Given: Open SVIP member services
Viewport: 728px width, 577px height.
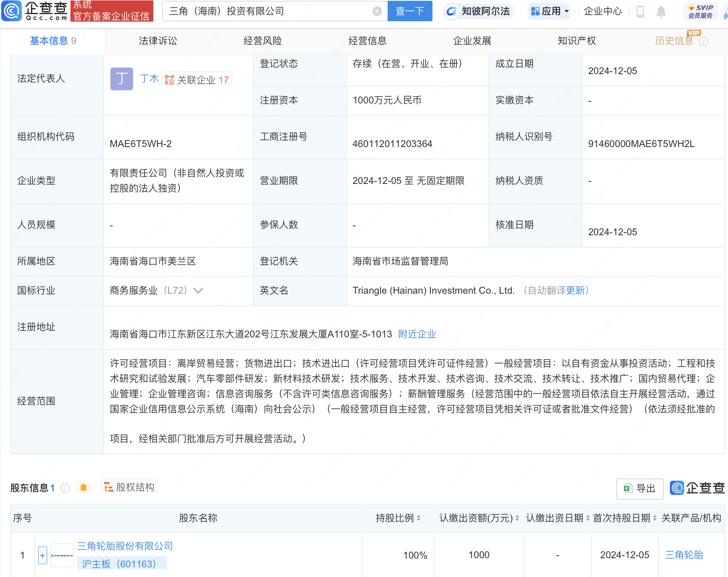Looking at the screenshot, I should tap(700, 11).
